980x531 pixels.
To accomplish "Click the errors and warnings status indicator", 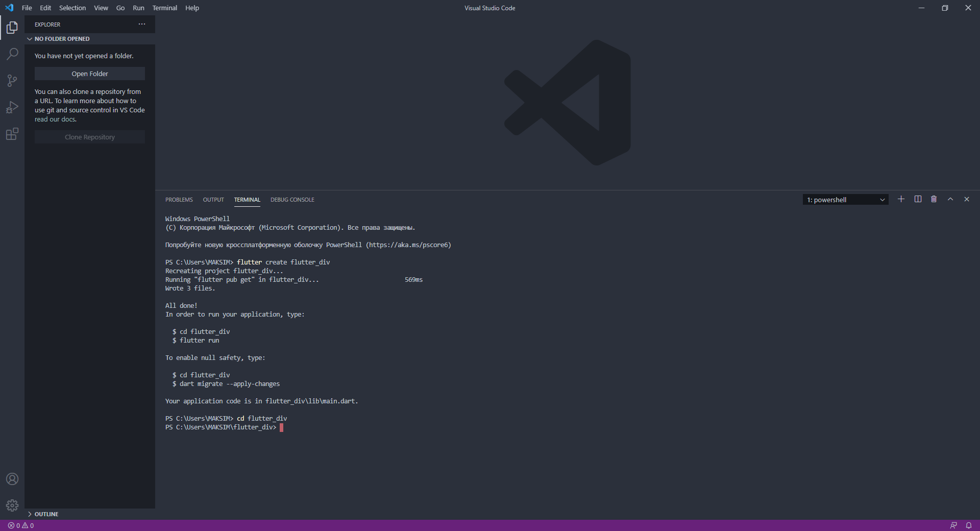I will coord(21,525).
